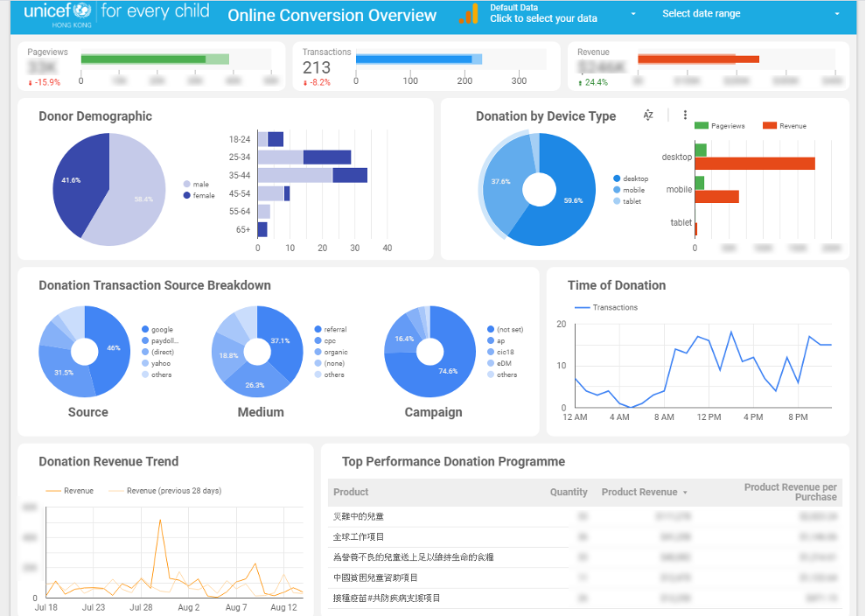
Task: Click the Donor Demographic heading
Action: tap(95, 116)
